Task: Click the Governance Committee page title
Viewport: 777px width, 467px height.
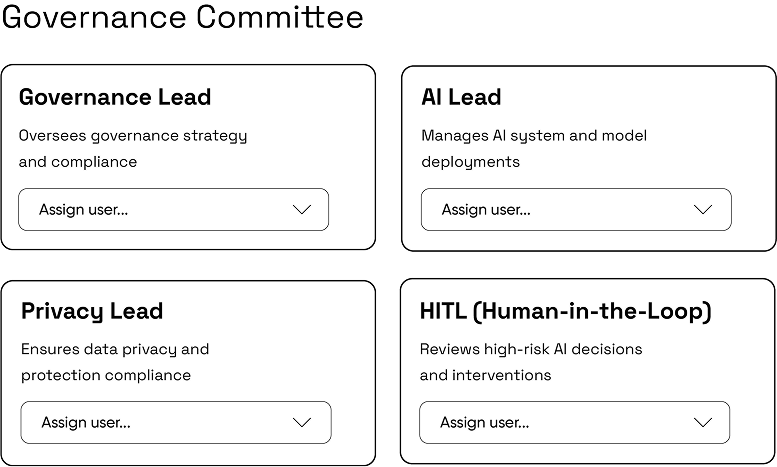Action: (x=182, y=18)
